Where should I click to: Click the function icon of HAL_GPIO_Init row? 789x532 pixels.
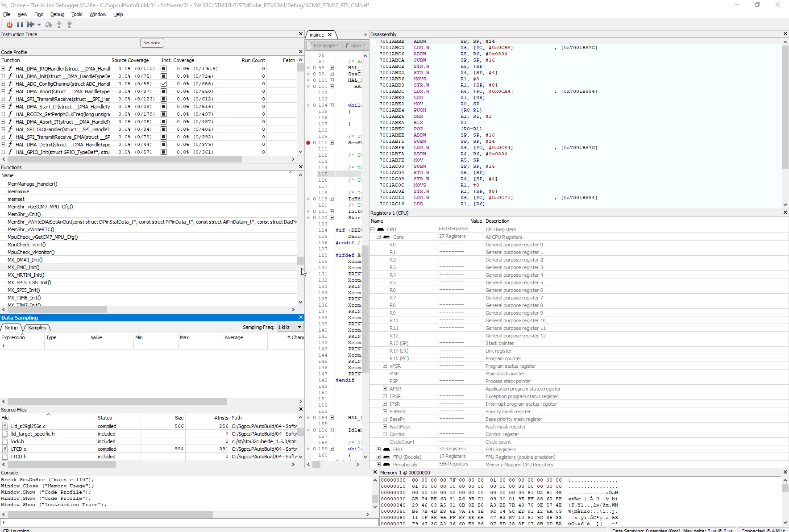point(10,152)
